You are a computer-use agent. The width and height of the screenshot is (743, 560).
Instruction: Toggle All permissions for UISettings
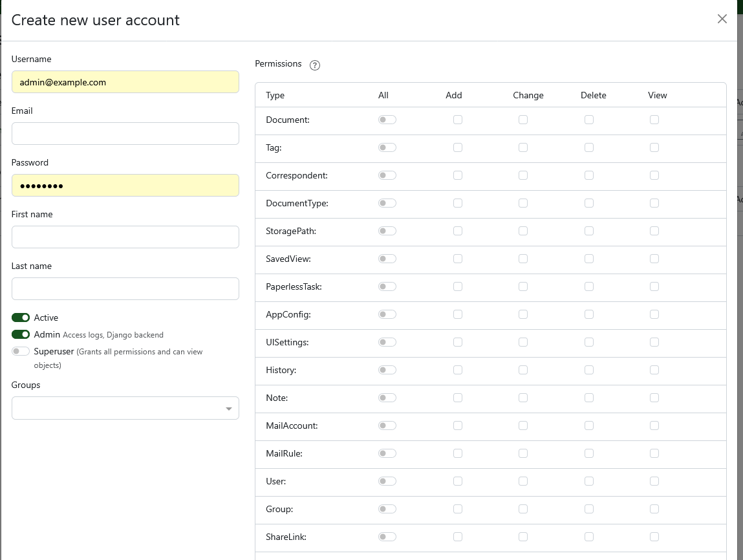[387, 342]
